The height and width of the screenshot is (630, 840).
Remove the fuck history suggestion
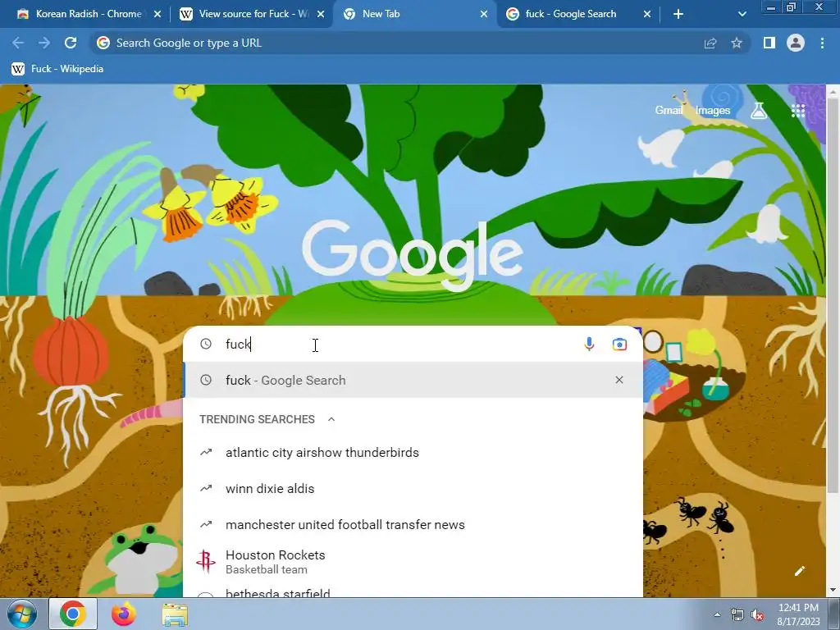[619, 380]
